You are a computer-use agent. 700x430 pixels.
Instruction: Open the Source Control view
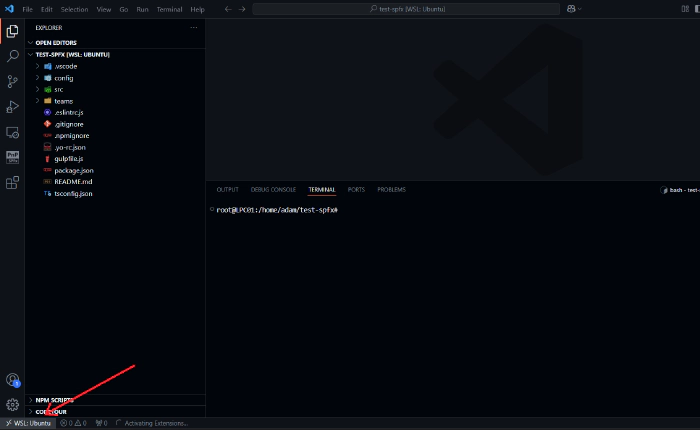point(13,82)
